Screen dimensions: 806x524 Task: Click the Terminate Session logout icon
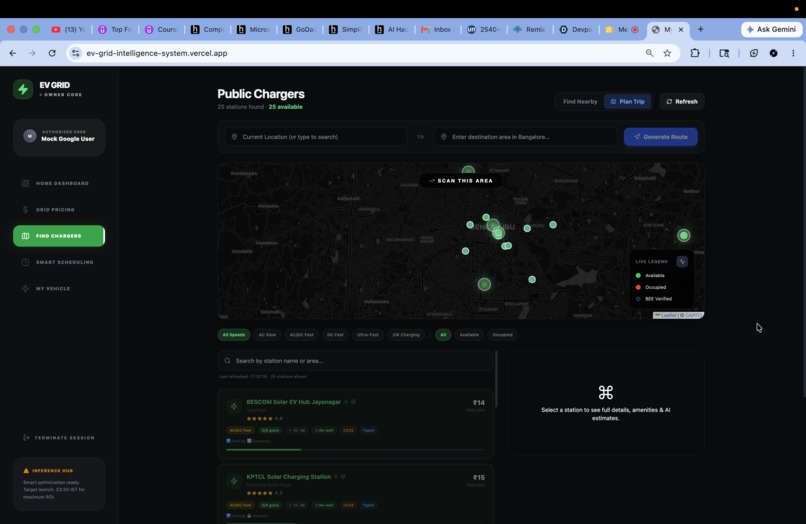26,438
